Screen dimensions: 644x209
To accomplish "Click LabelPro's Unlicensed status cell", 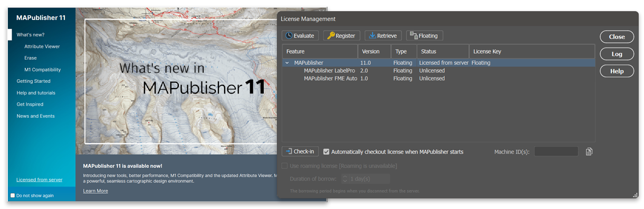I will pyautogui.click(x=432, y=71).
